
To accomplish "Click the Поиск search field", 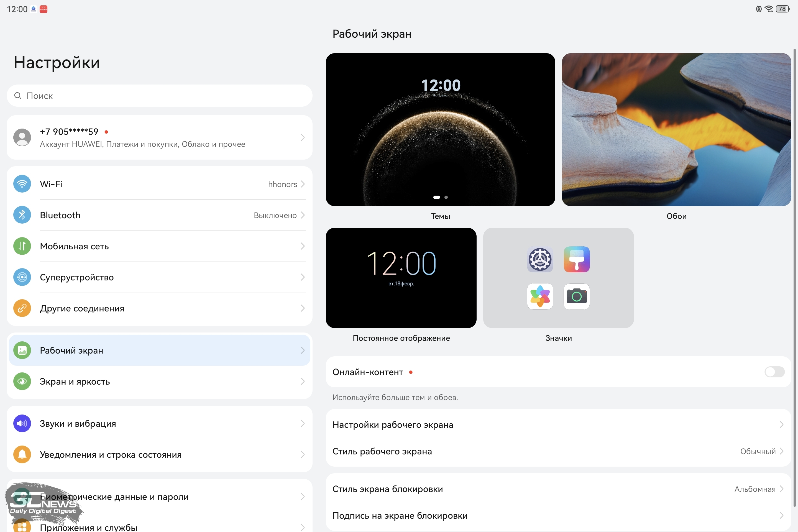I will (160, 96).
